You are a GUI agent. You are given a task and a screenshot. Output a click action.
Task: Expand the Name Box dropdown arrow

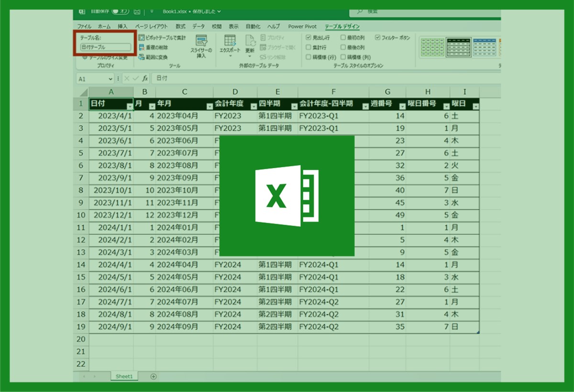110,79
